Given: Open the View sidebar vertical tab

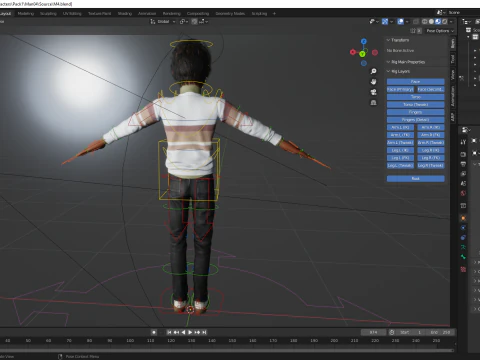Looking at the screenshot, I should [x=453, y=75].
